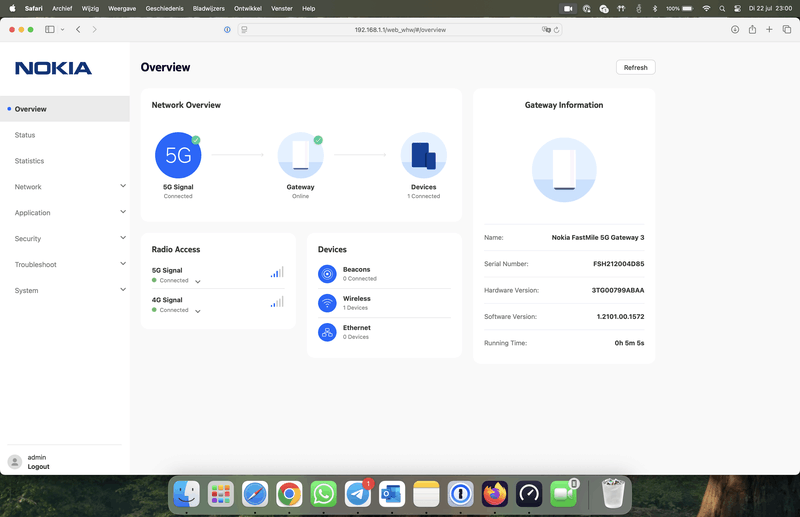Reload the page via address bar icon
Screen dimensions: 800x517
click(x=557, y=30)
